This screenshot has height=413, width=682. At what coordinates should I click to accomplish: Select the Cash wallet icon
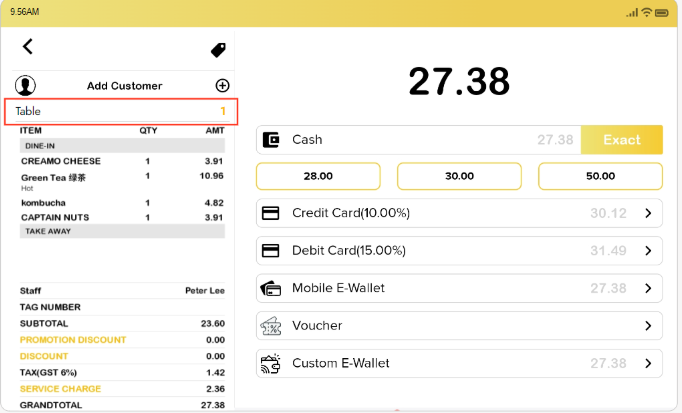(270, 140)
